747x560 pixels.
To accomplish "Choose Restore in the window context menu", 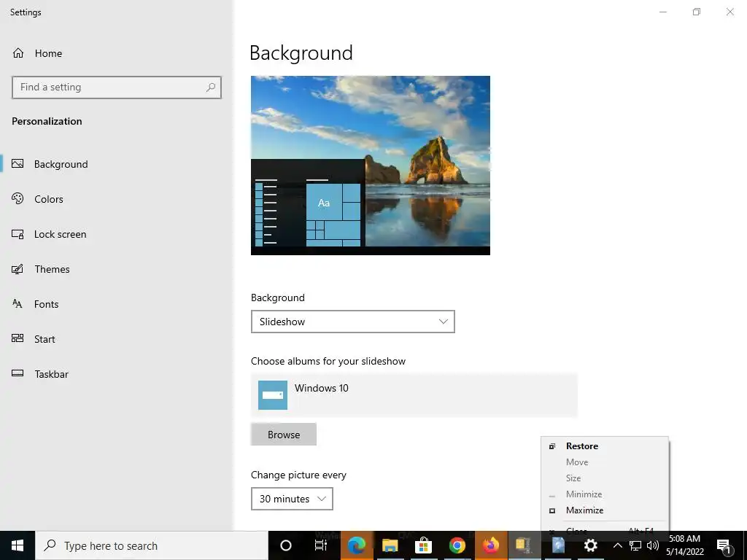I will (x=605, y=446).
